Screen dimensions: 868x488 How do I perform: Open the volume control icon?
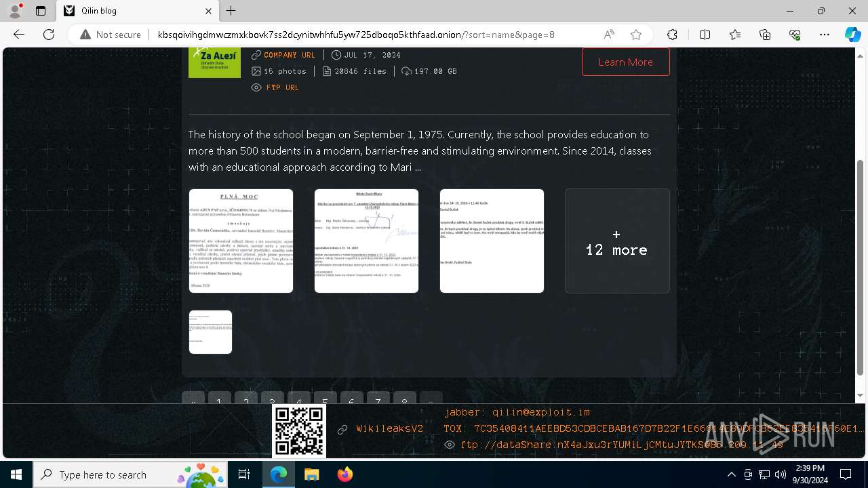click(x=780, y=474)
